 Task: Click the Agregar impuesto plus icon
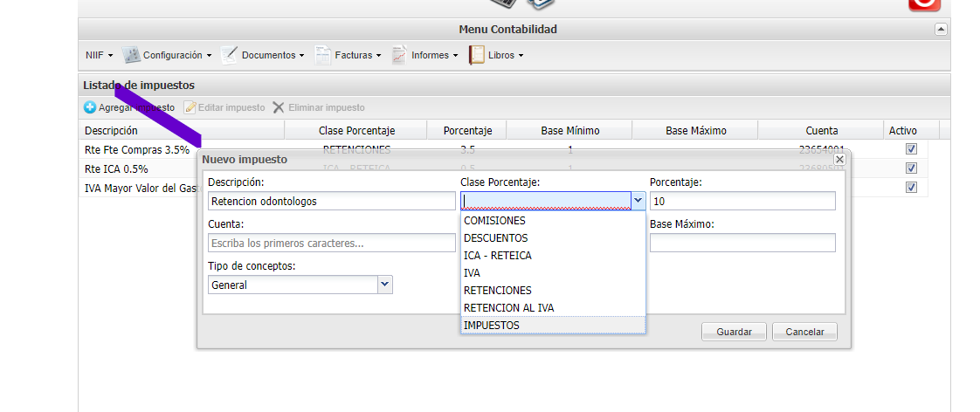[90, 107]
